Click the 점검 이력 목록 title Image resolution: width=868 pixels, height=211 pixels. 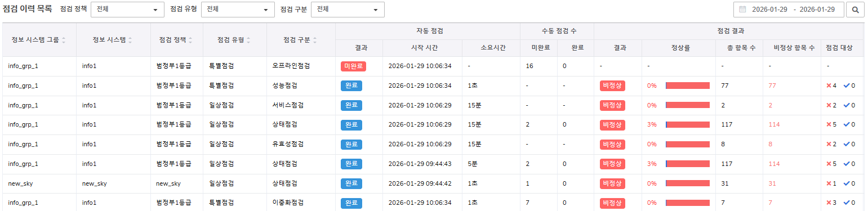(x=28, y=9)
